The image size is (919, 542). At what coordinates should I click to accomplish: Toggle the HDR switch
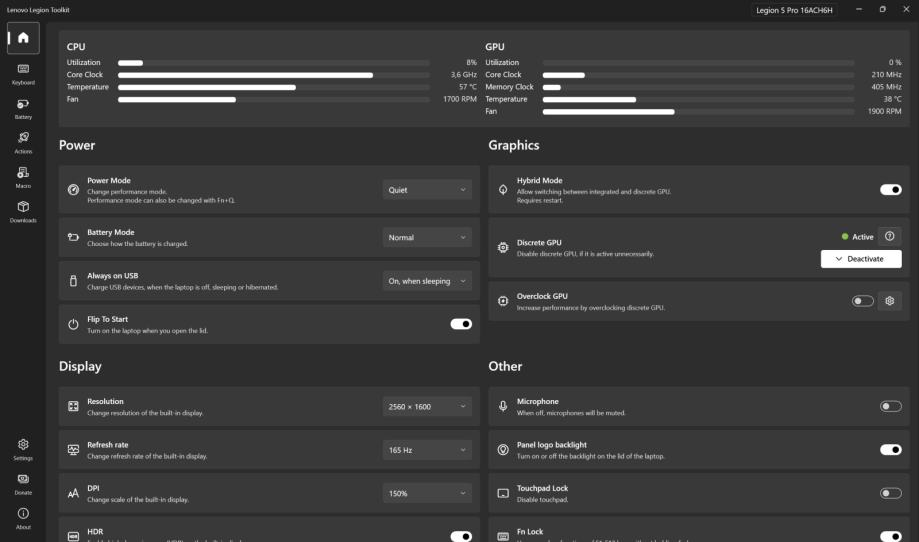[461, 536]
